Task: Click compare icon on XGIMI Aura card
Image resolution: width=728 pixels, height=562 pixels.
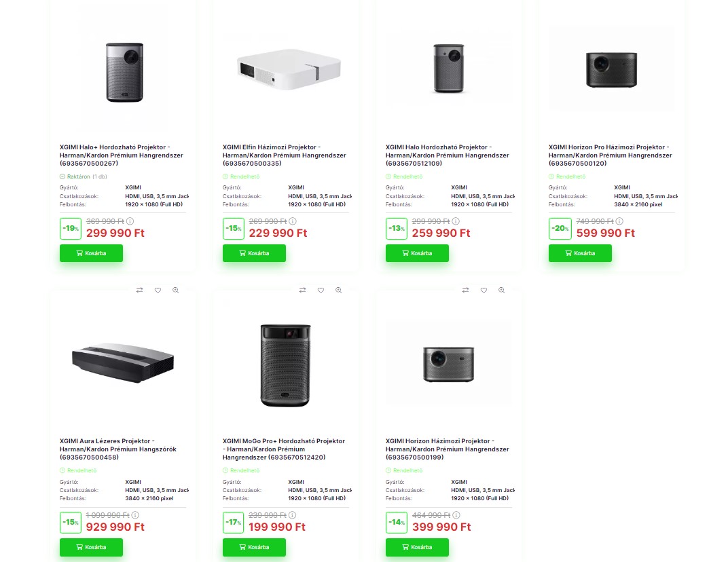Action: (x=139, y=290)
